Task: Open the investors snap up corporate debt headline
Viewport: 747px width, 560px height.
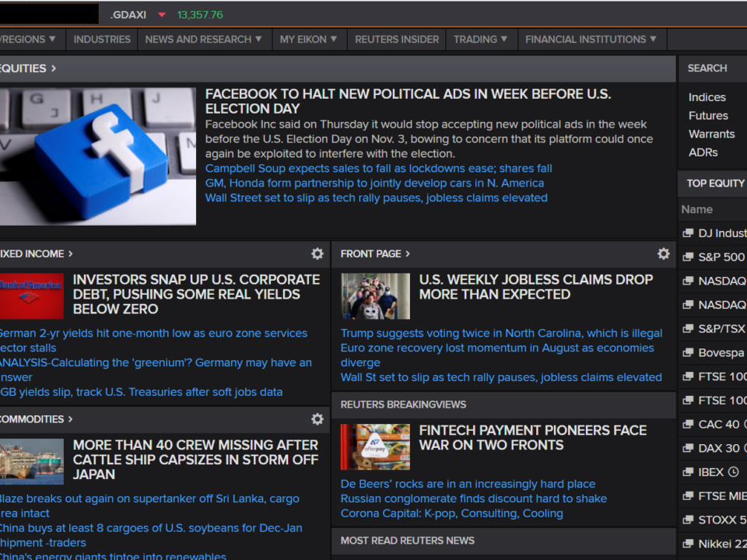Action: click(x=196, y=294)
